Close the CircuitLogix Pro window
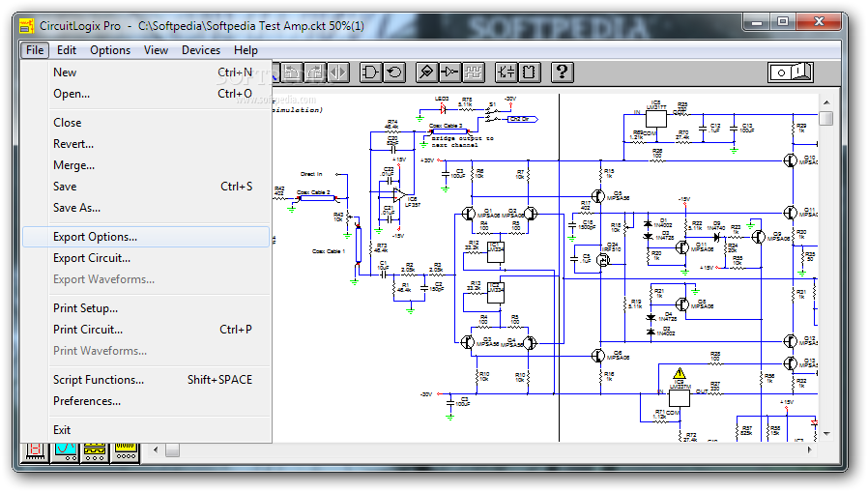This screenshot has height=492, width=868. coord(820,22)
